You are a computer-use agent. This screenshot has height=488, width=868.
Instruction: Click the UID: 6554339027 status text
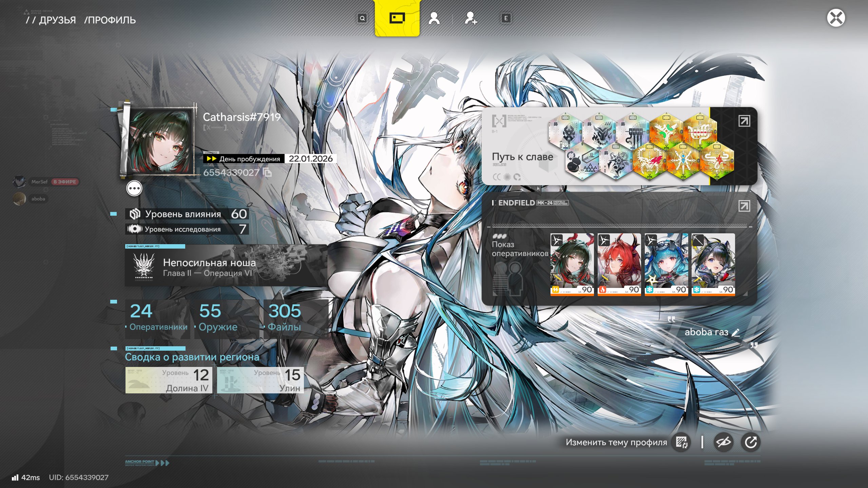coord(79,477)
